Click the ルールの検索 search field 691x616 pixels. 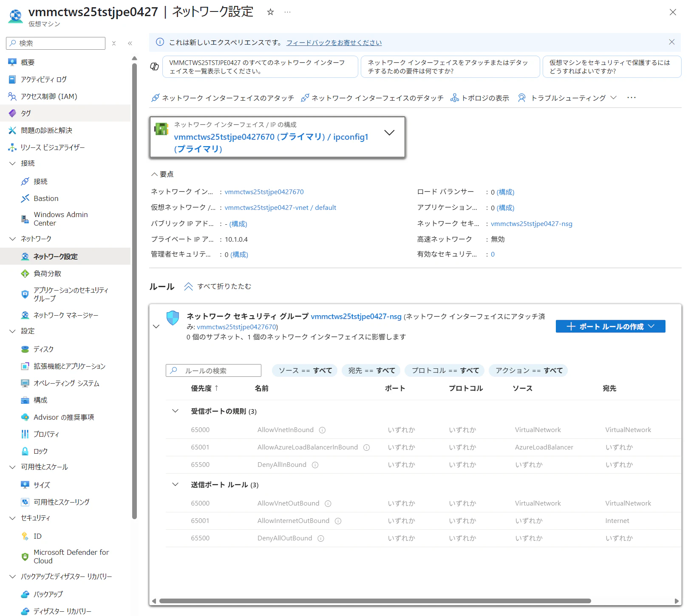[213, 370]
